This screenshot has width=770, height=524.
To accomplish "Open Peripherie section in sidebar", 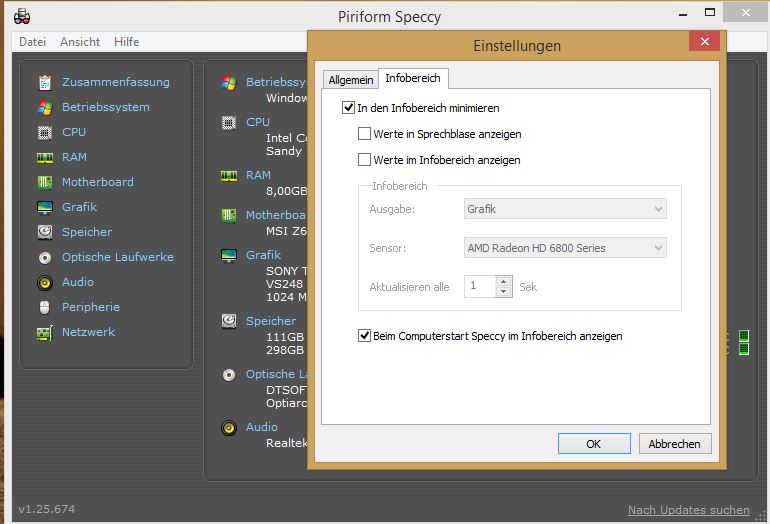I will [x=91, y=307].
